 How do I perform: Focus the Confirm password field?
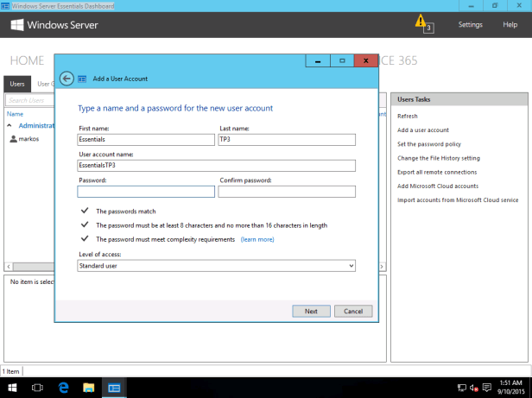pyautogui.click(x=287, y=192)
